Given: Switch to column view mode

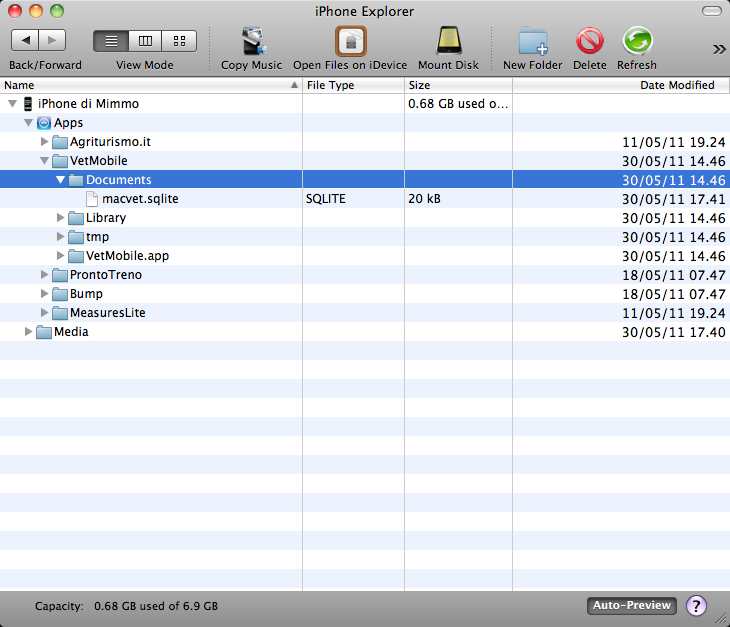Looking at the screenshot, I should (x=145, y=41).
